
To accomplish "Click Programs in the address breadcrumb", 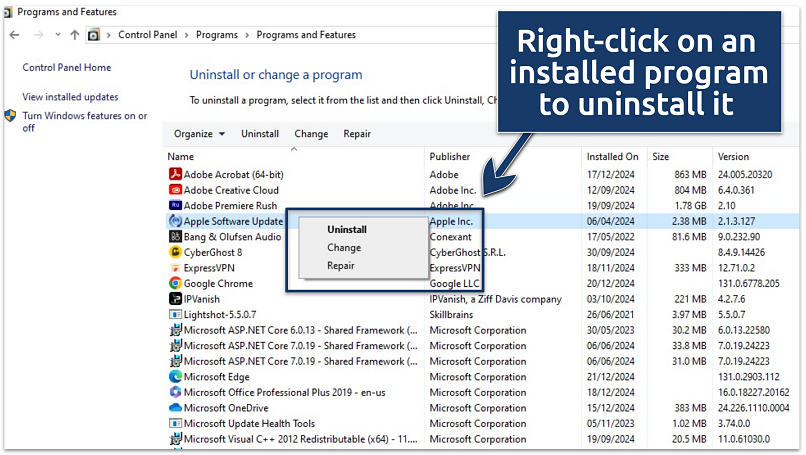I will (x=217, y=35).
